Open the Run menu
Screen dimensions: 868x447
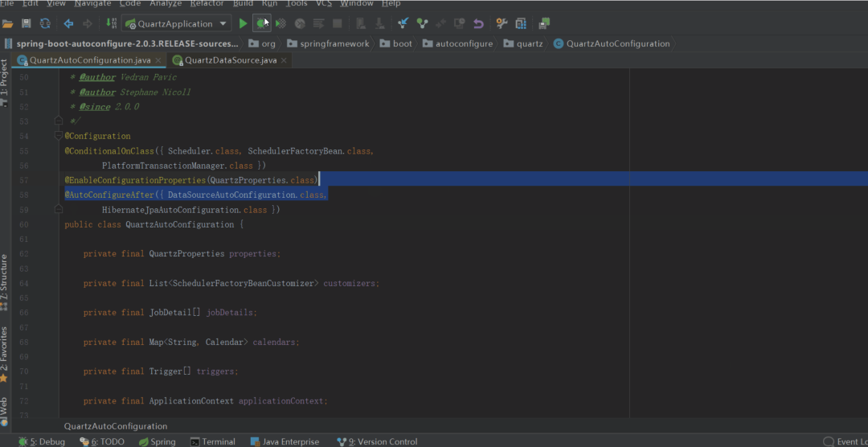pos(269,3)
